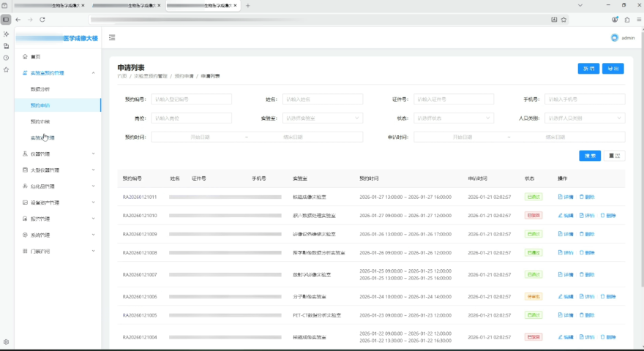Open the 人员类别 select dropdown
Screen dimensions: 644x351
click(585, 118)
